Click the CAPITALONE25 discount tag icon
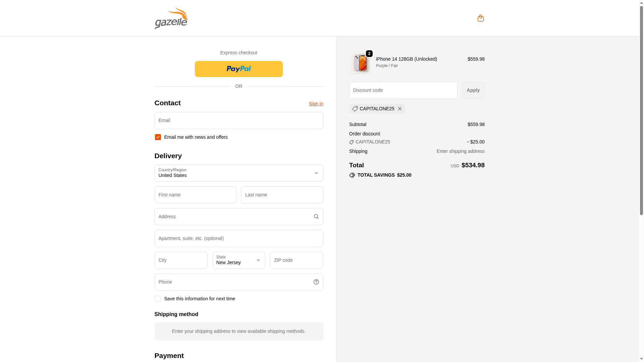 tap(355, 109)
